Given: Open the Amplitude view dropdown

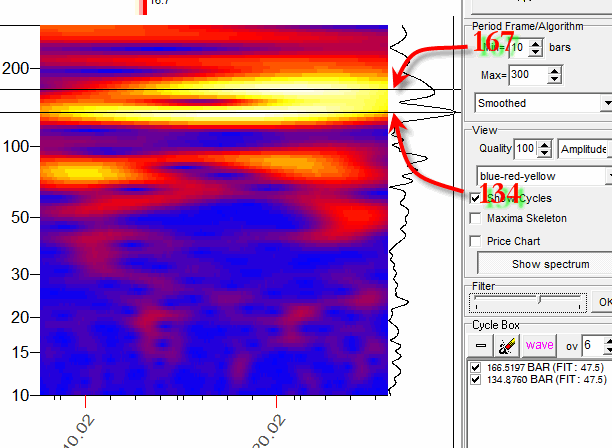Looking at the screenshot, I should [609, 149].
